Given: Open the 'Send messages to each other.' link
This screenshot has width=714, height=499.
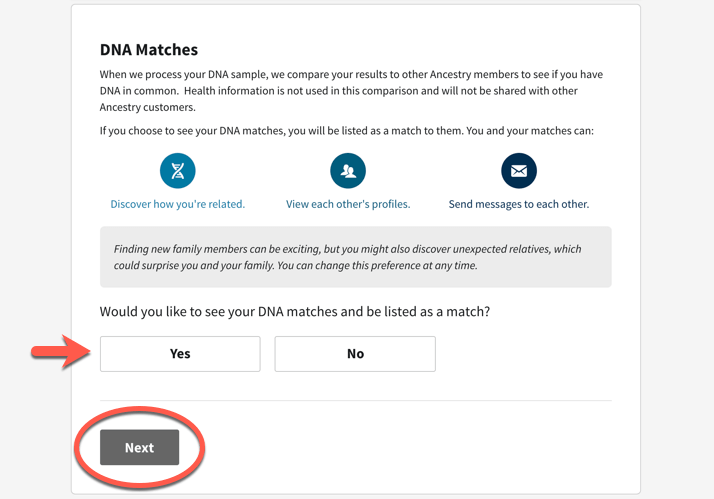Looking at the screenshot, I should click(519, 204).
